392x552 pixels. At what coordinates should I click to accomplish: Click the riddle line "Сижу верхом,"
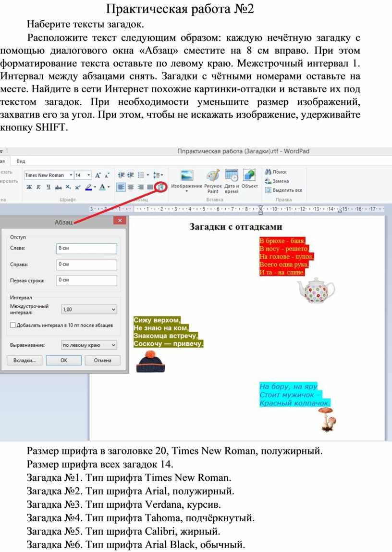coord(157,320)
